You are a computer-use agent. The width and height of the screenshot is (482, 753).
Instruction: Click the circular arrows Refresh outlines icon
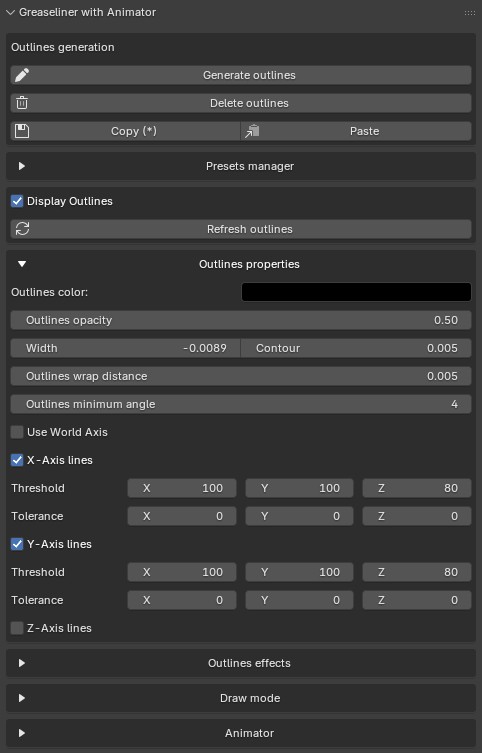22,229
